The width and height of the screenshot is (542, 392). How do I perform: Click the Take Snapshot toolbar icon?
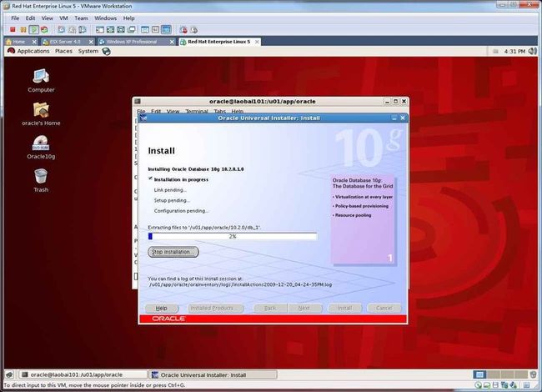coord(61,30)
